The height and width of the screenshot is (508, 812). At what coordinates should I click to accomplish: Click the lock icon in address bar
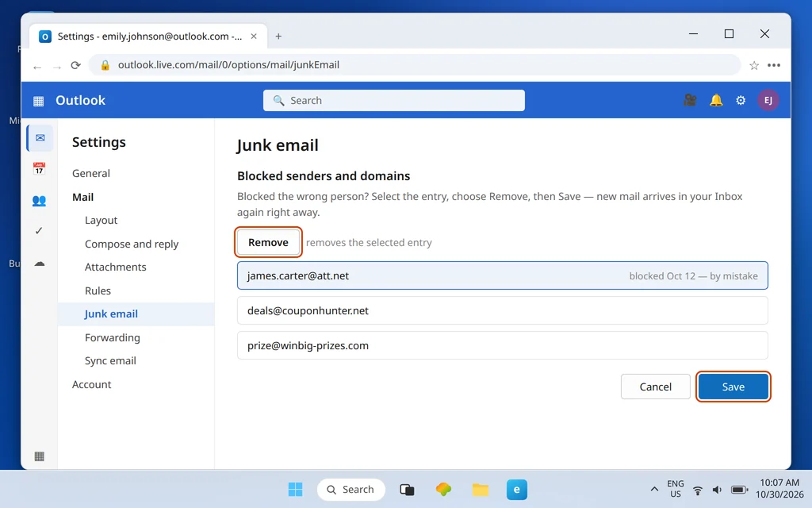click(105, 65)
